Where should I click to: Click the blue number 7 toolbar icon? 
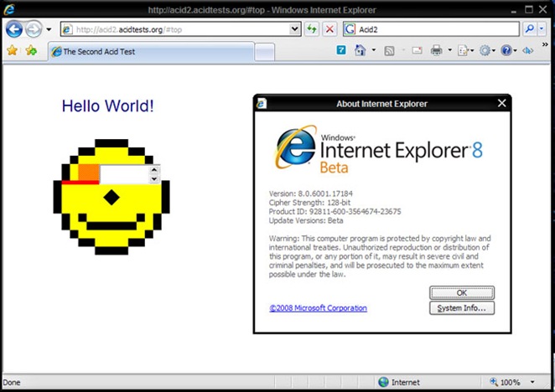(x=341, y=50)
